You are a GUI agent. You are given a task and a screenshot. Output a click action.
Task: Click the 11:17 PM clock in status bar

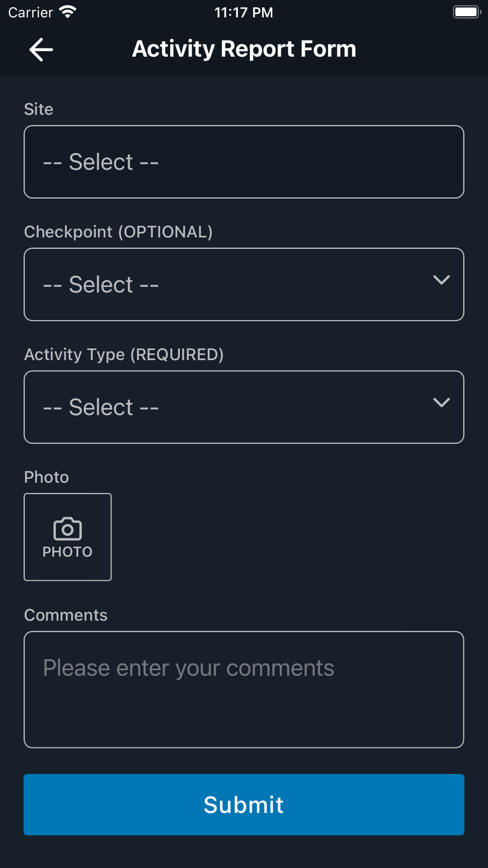pyautogui.click(x=244, y=12)
